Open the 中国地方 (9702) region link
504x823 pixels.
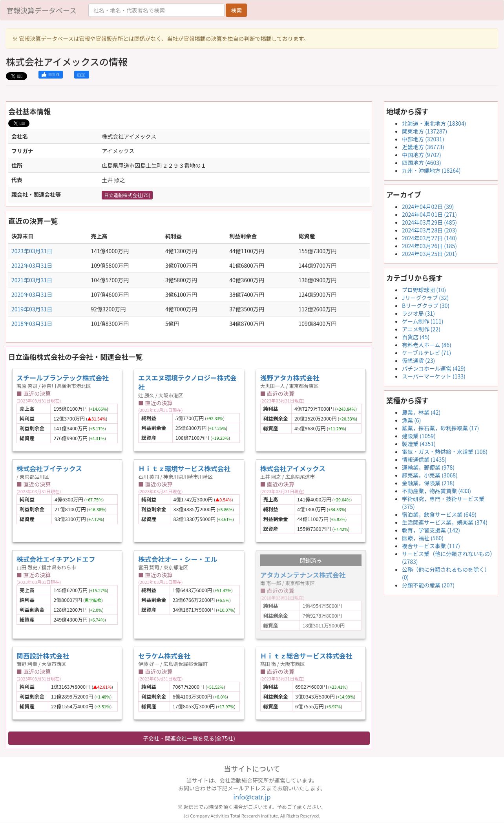[421, 155]
